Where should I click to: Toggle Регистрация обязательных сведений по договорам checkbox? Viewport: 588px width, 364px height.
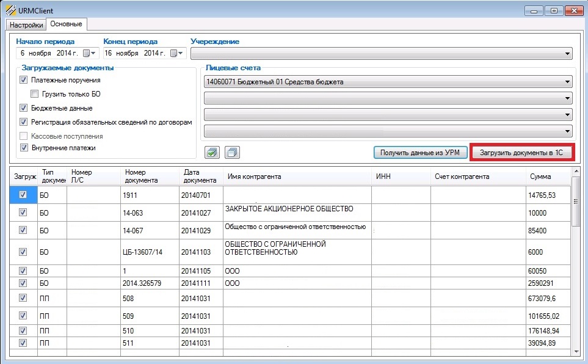pyautogui.click(x=24, y=122)
